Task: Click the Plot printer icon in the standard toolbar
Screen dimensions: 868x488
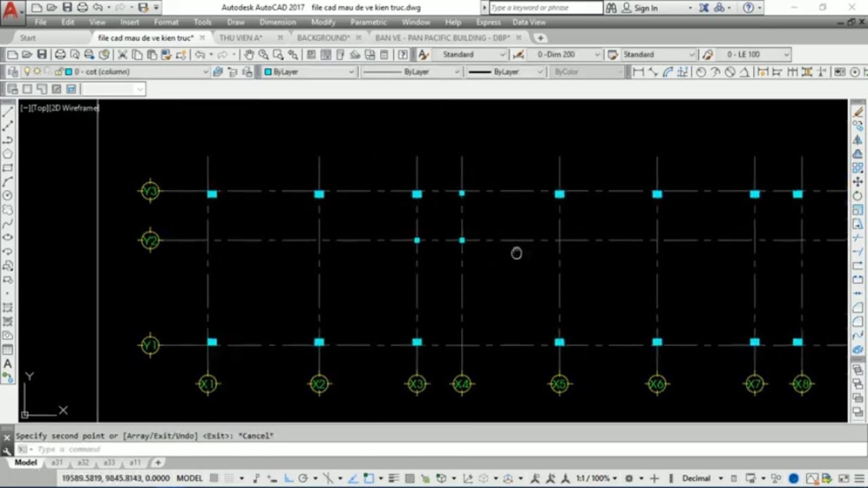Action: coord(60,55)
